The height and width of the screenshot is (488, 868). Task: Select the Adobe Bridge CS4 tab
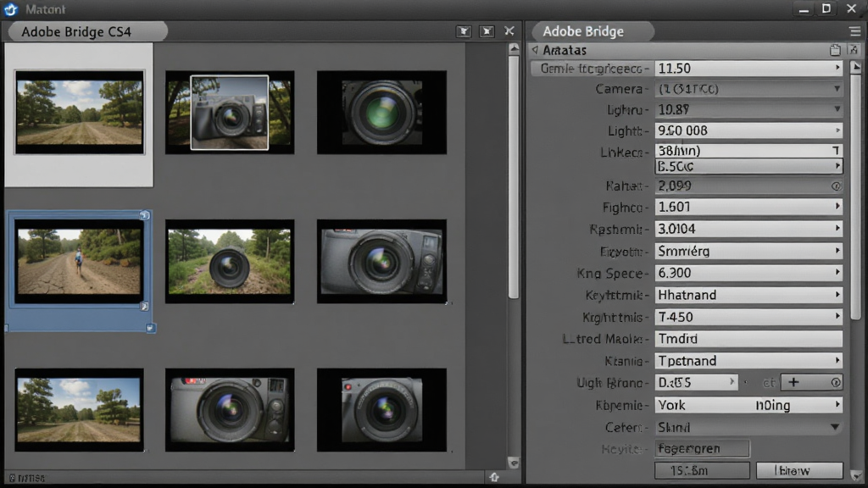click(87, 31)
